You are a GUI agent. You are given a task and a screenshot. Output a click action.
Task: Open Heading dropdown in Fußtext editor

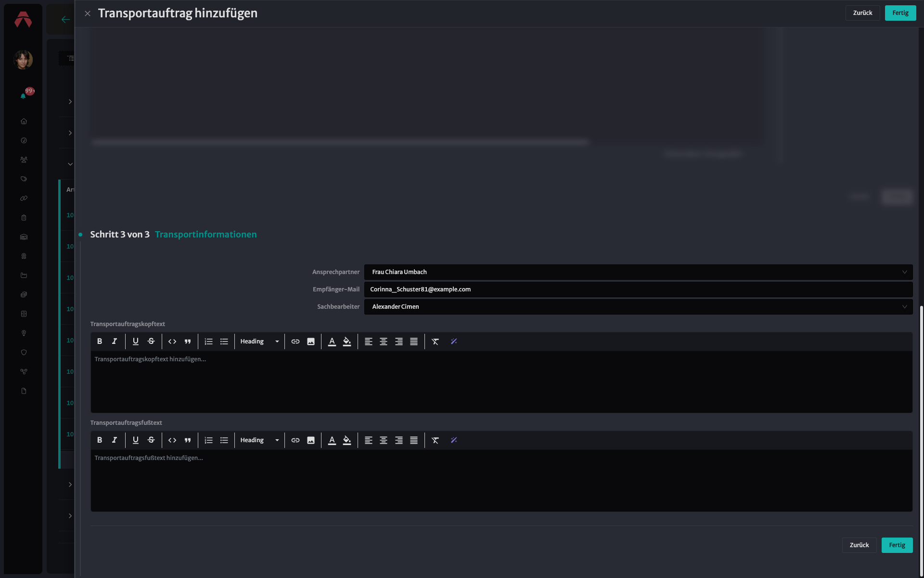[259, 440]
